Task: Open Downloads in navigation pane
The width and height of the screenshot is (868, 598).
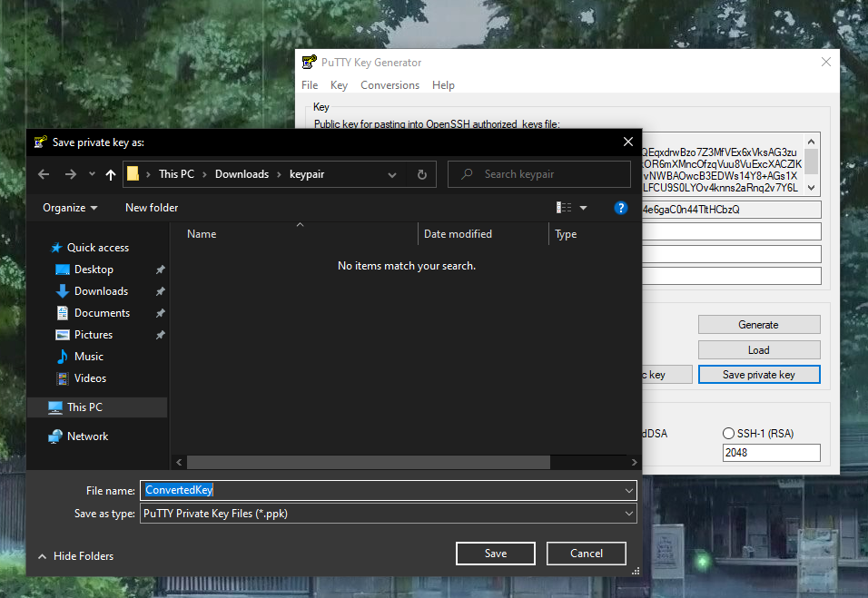Action: [x=102, y=291]
